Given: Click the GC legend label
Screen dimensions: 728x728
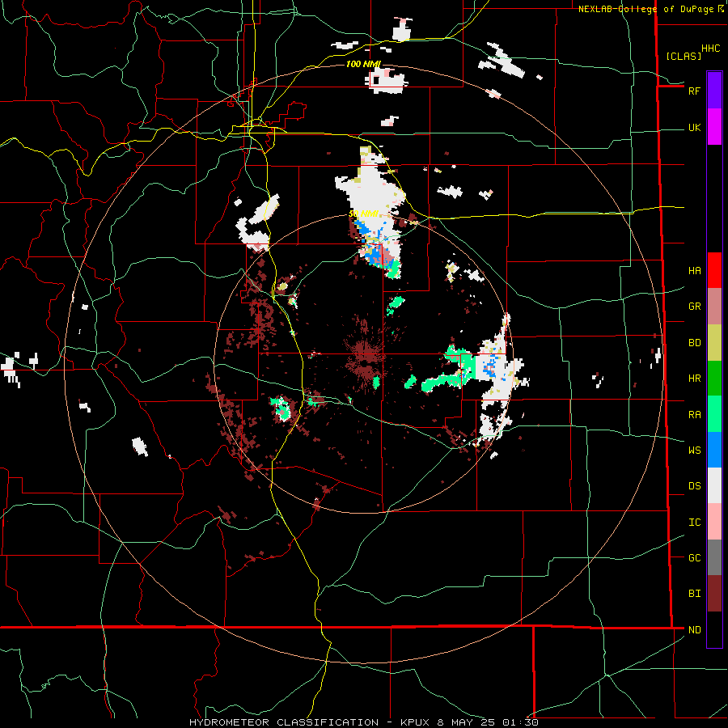Looking at the screenshot, I should click(x=694, y=558).
